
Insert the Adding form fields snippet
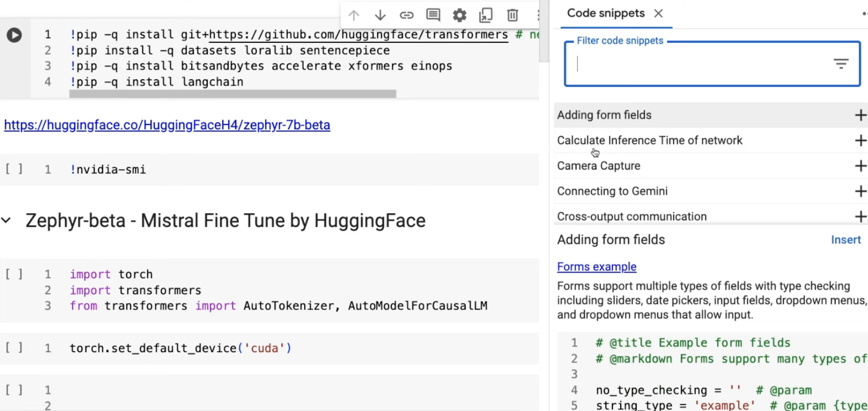tap(846, 240)
